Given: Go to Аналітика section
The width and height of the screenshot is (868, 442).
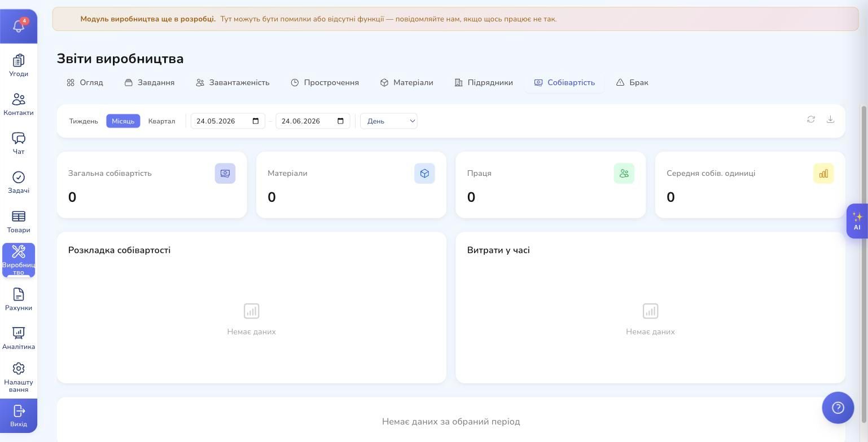Looking at the screenshot, I should [x=19, y=338].
